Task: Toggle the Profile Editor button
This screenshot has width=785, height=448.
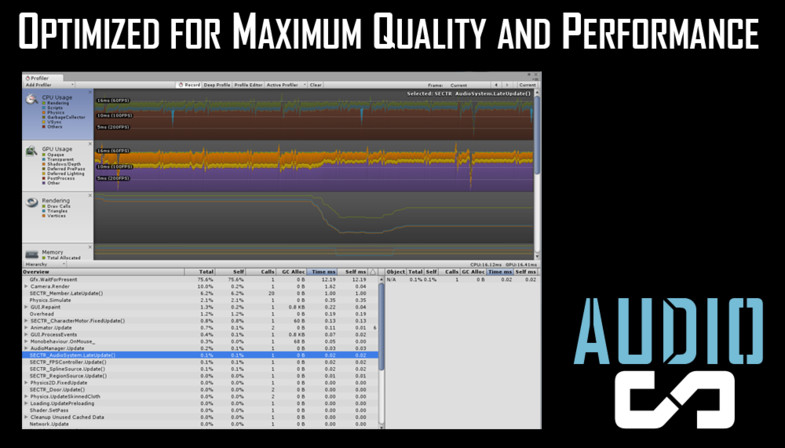Action: tap(248, 85)
